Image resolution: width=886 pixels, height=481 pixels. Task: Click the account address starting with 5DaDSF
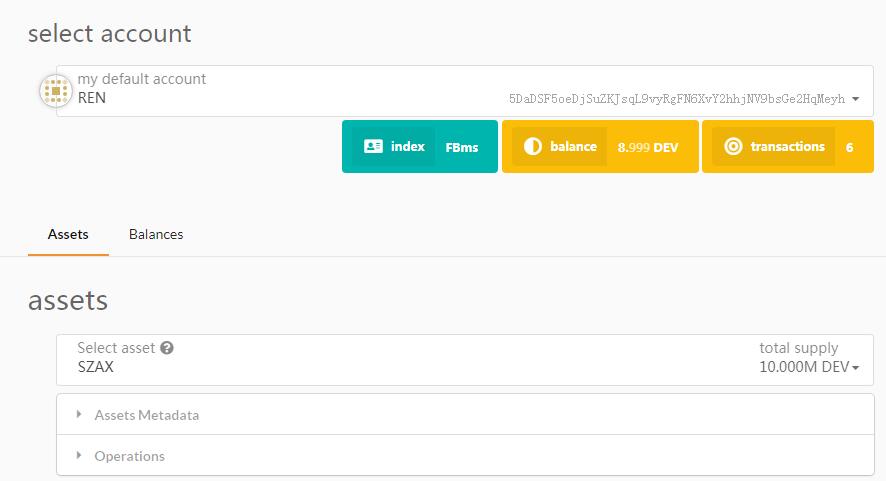pyautogui.click(x=676, y=99)
